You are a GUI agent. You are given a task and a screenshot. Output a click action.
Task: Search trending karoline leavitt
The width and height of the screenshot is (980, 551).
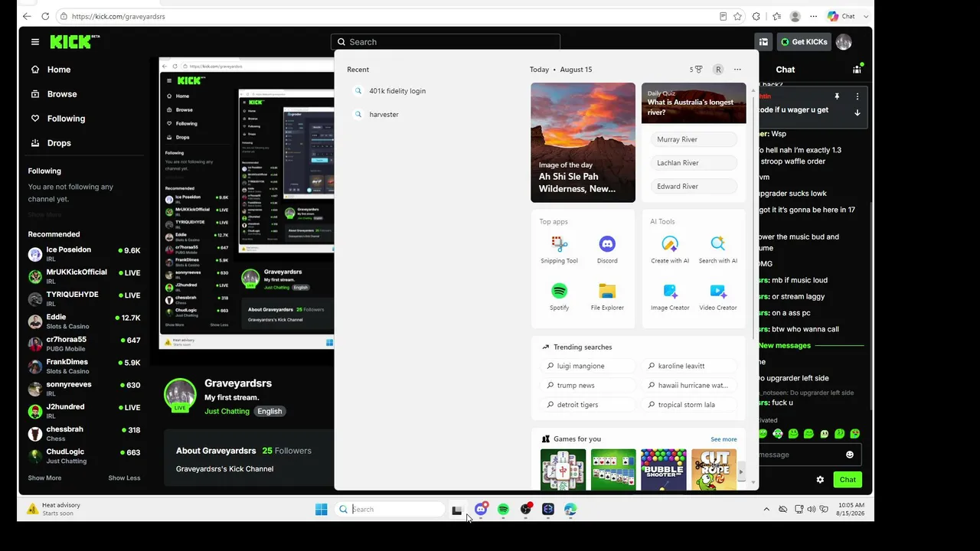coord(688,366)
